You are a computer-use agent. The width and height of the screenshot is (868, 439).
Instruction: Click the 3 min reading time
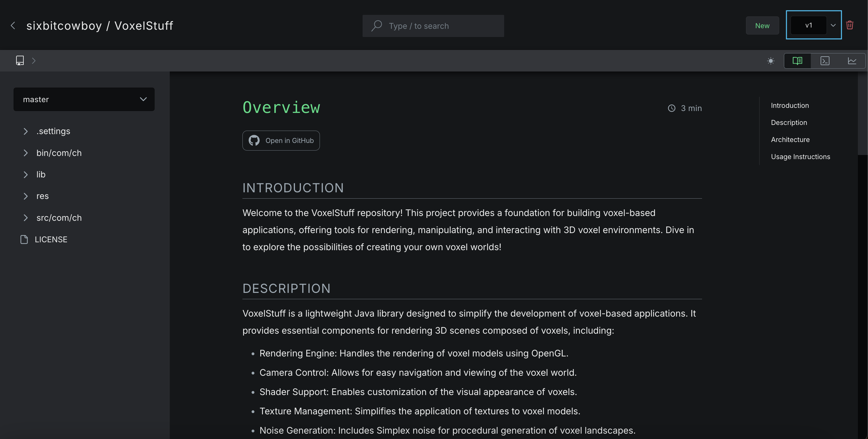pyautogui.click(x=691, y=108)
